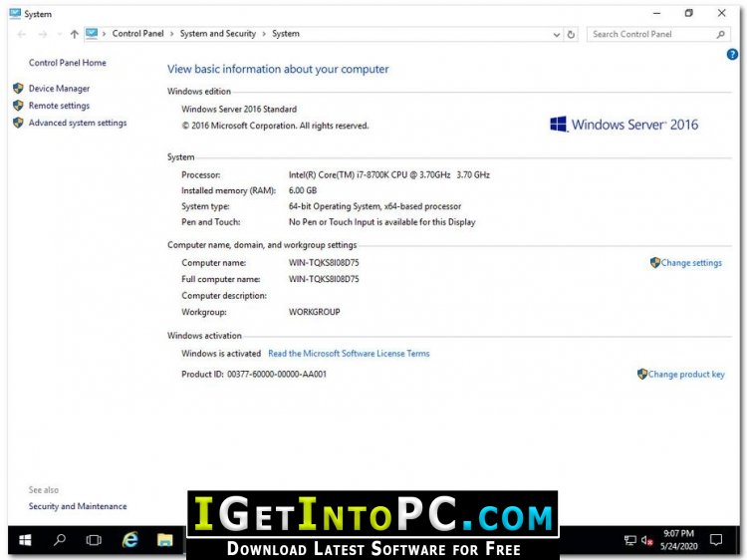
Task: Select Control Panel in the breadcrumb
Action: coord(137,33)
